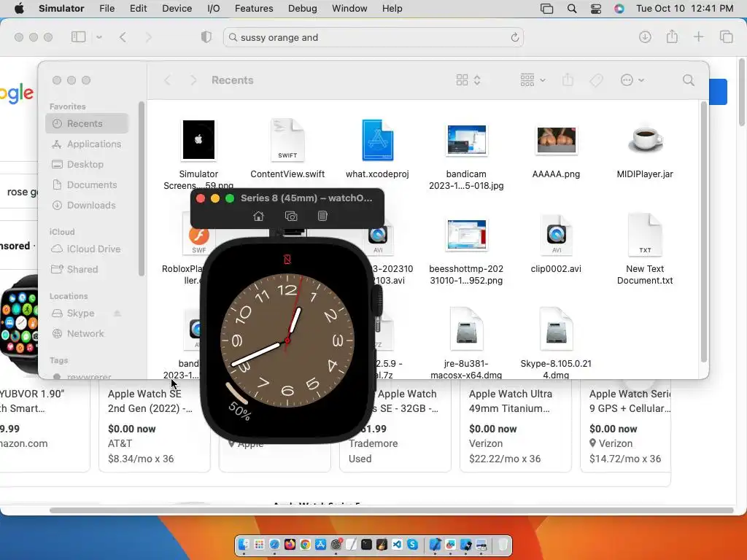Click Safari privacy shield icon
This screenshot has height=560, width=747.
tap(206, 37)
